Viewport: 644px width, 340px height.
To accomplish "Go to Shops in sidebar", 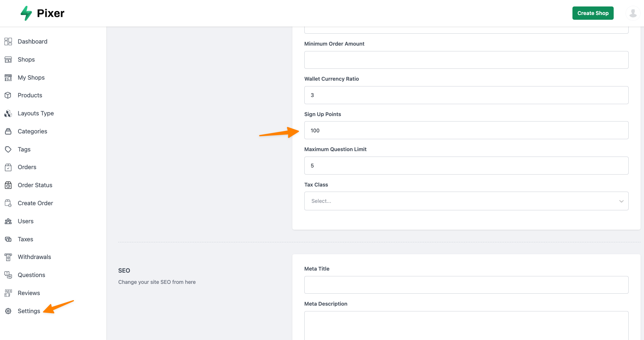I will pyautogui.click(x=26, y=60).
